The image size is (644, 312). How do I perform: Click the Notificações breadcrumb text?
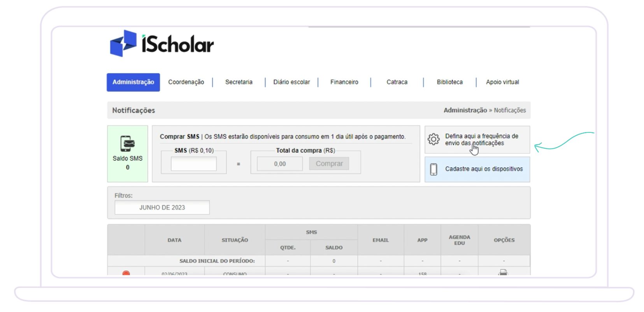(x=510, y=110)
